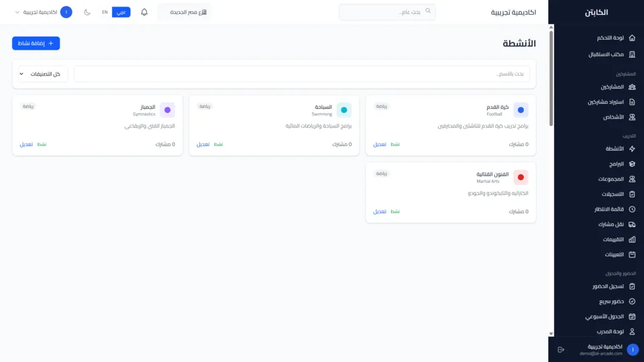The image size is (644, 362).
Task: Click the activities lightning bolt icon
Action: point(632,149)
